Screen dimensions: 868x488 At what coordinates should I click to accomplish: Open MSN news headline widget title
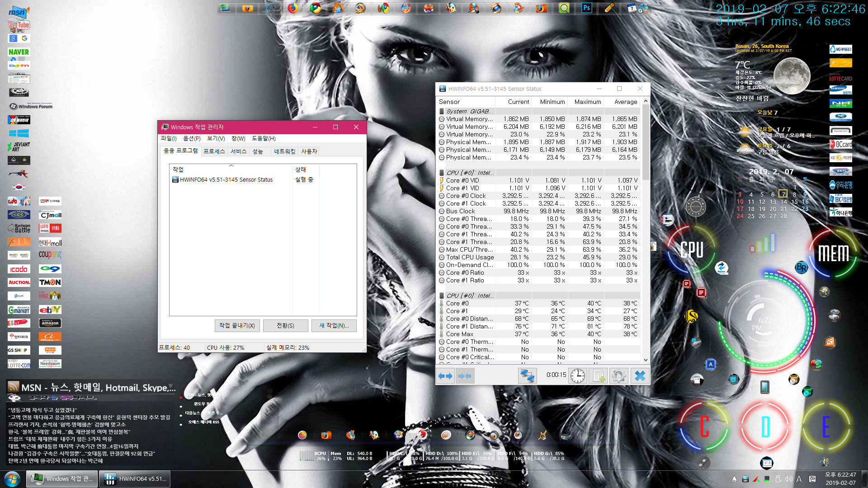[99, 388]
